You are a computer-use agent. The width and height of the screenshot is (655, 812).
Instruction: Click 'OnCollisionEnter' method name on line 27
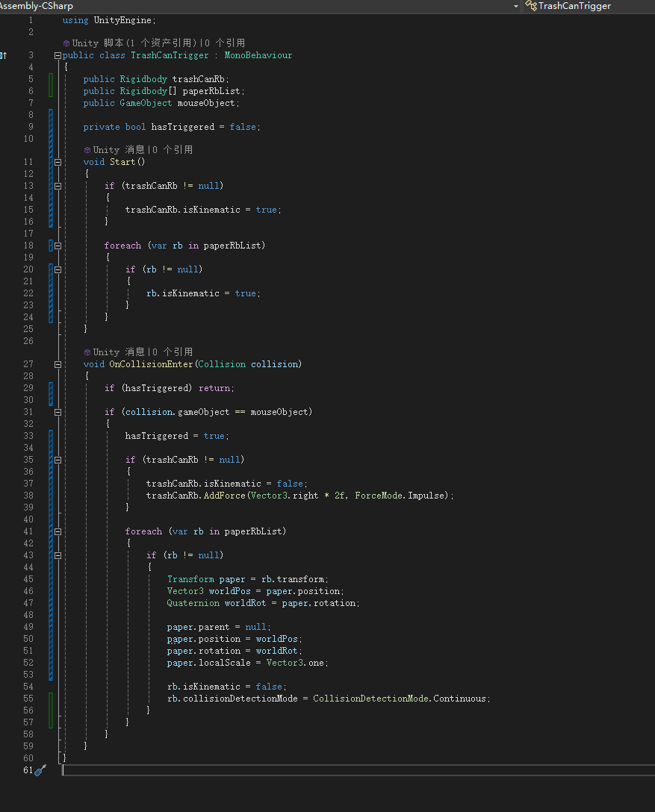click(151, 364)
